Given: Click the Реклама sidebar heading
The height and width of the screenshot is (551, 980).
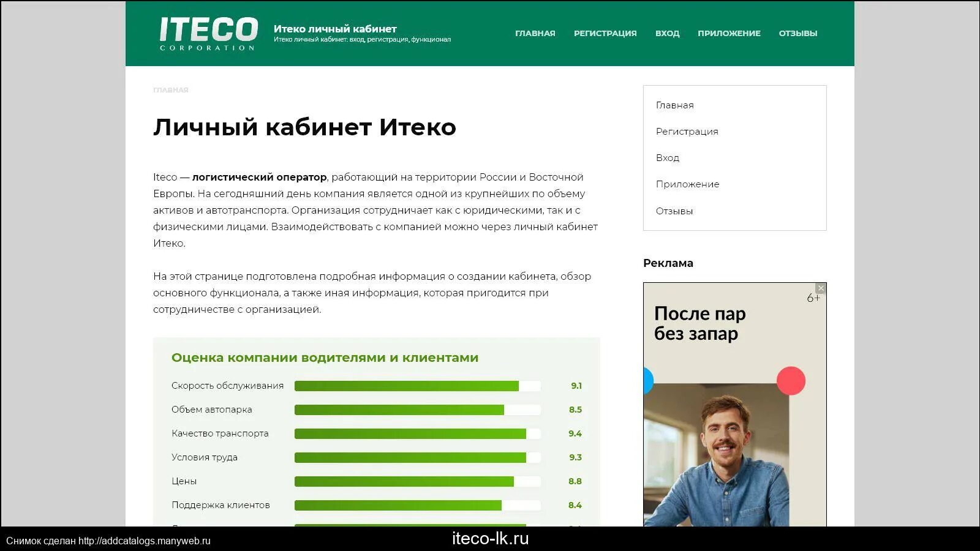Looking at the screenshot, I should [x=668, y=263].
